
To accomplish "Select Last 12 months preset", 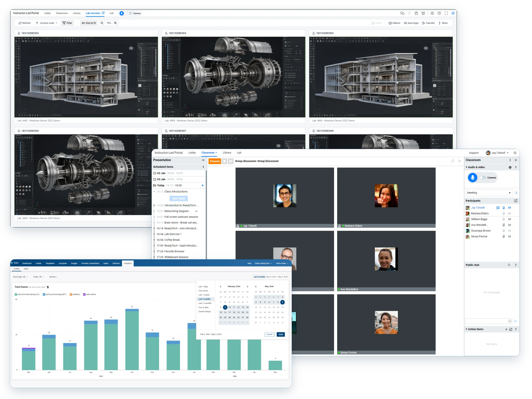I will (x=205, y=303).
